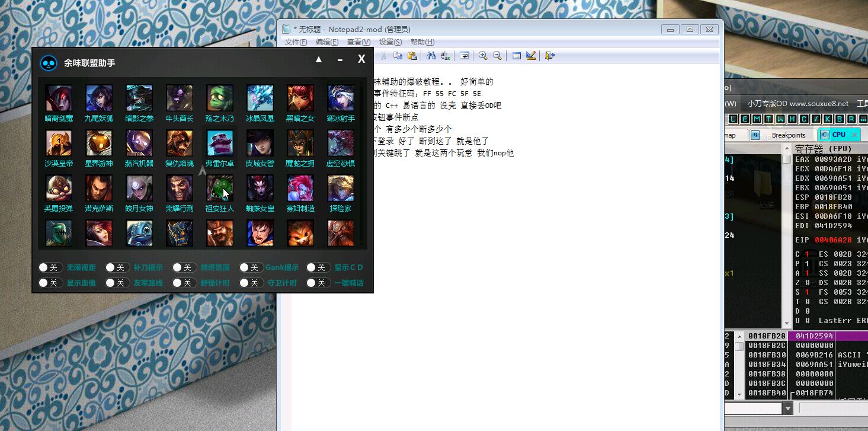Open Find with the binoculars icon
868x431 pixels.
(431, 56)
